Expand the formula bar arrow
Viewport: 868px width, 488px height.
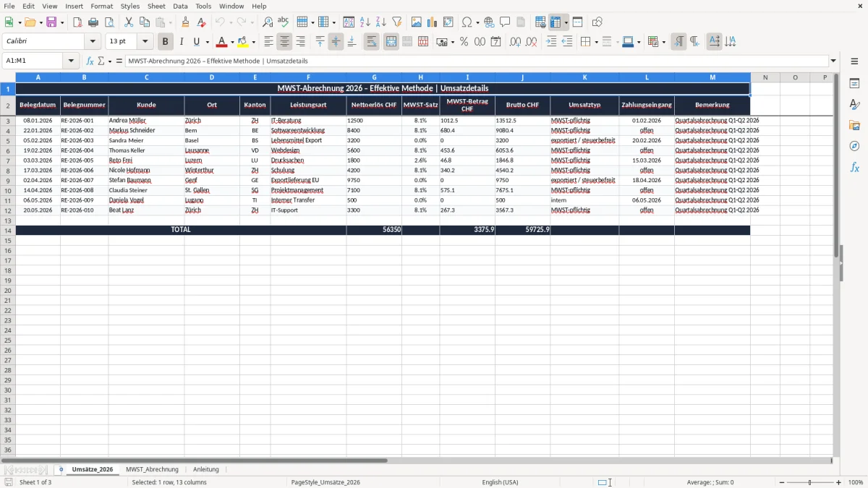(833, 61)
